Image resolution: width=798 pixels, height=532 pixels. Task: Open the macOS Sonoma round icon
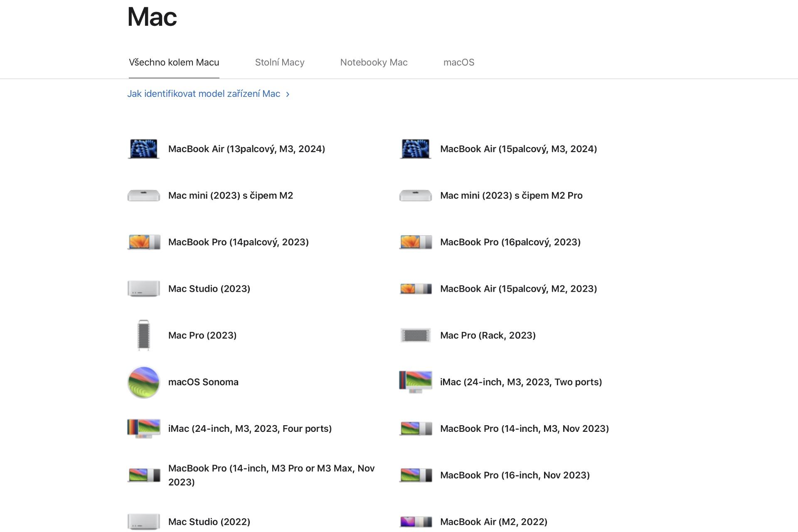click(143, 382)
